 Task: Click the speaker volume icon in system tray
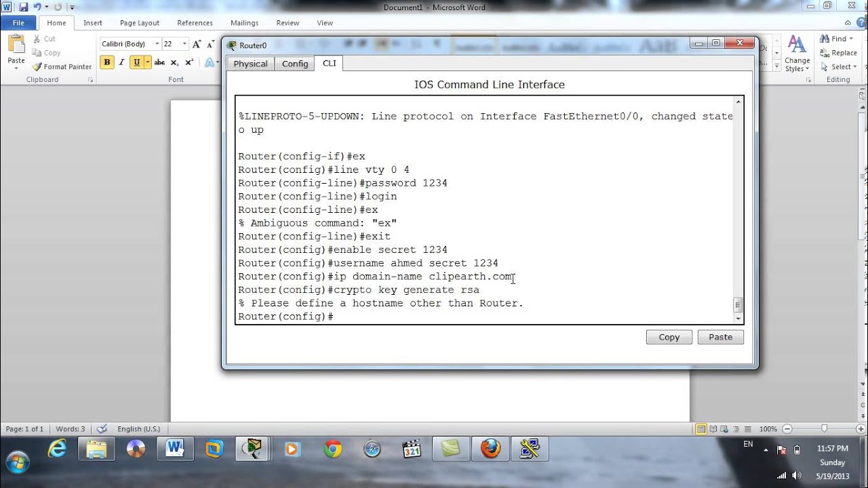pos(796,475)
